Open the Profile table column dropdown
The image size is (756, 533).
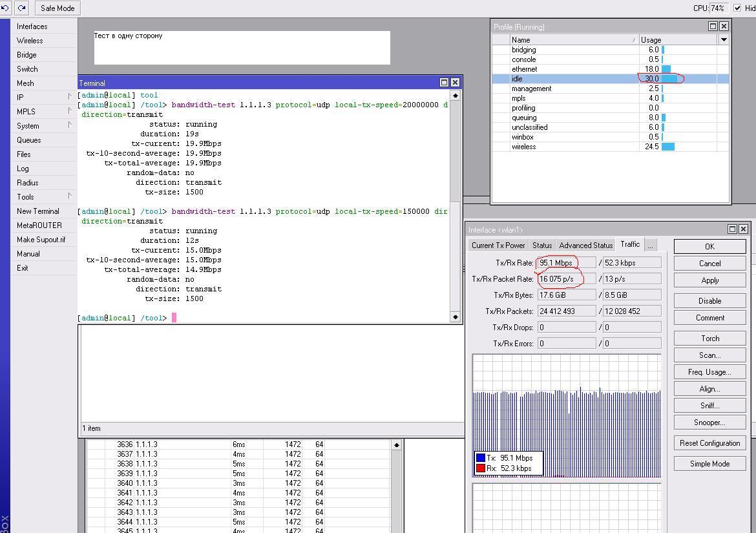pyautogui.click(x=724, y=39)
